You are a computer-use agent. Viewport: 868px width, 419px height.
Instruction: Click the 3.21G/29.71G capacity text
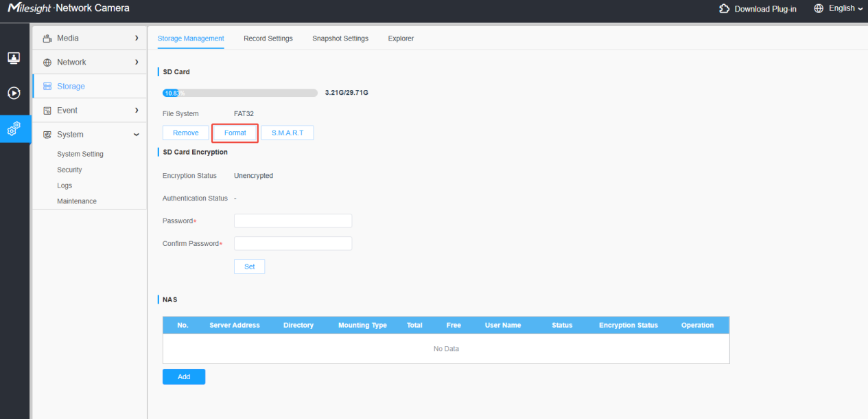[x=347, y=92]
